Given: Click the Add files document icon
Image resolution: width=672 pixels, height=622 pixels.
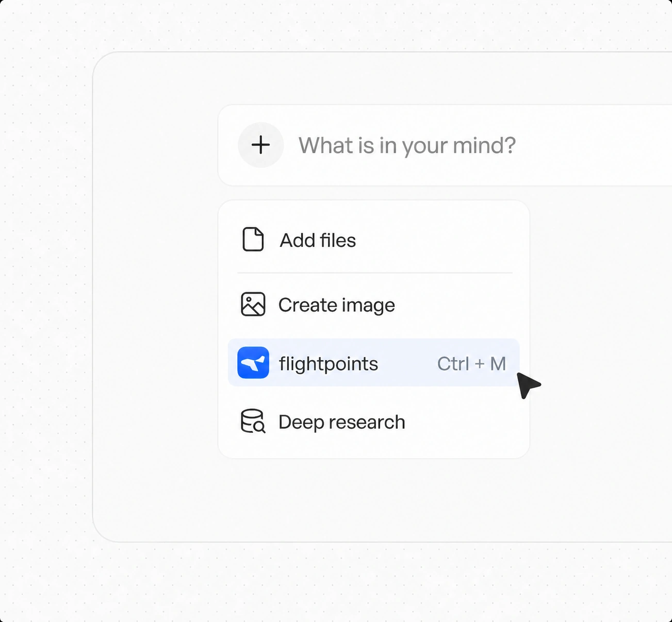Looking at the screenshot, I should pyautogui.click(x=253, y=240).
